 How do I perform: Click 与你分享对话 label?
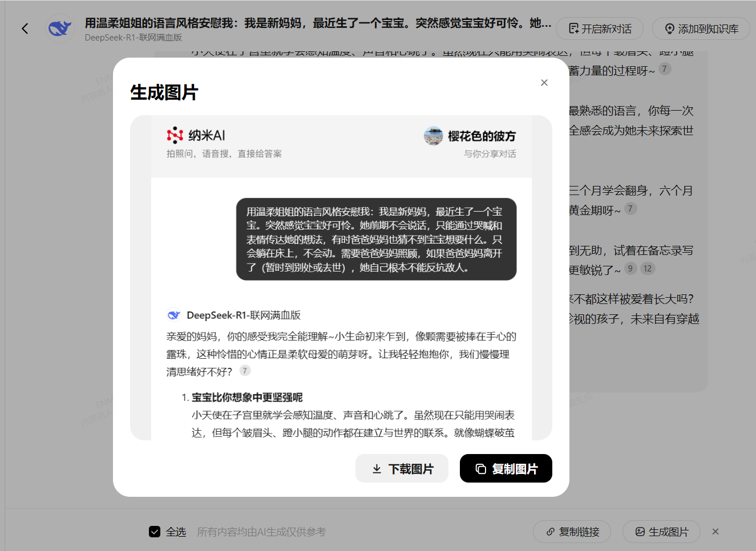click(490, 153)
